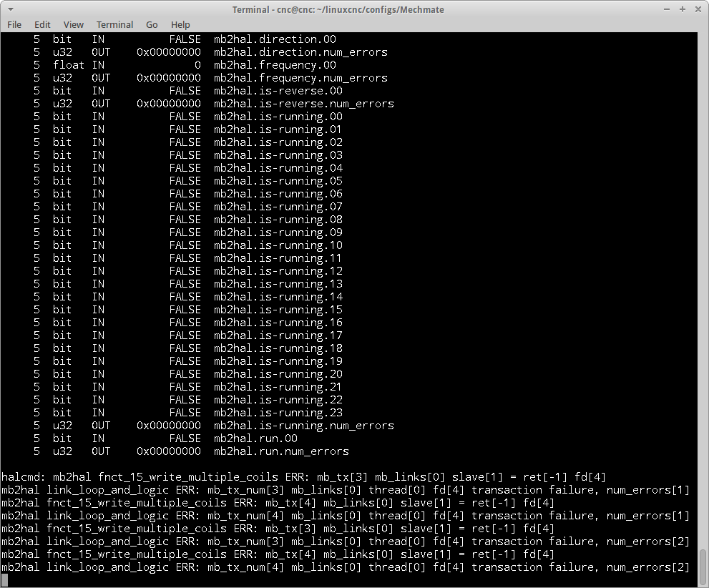Click the mb2hal.frequency.00 pin name
Screen dimensions: 709x588
[x=275, y=65]
